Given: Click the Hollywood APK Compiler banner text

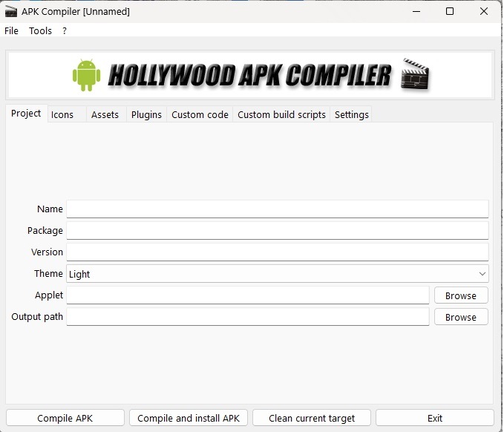Looking at the screenshot, I should (x=249, y=75).
